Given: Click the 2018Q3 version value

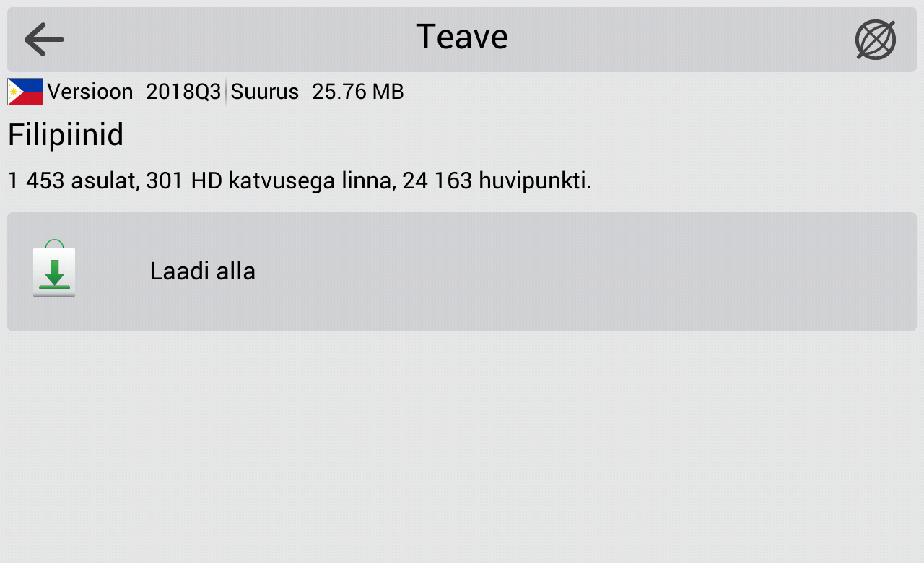Looking at the screenshot, I should click(x=183, y=92).
